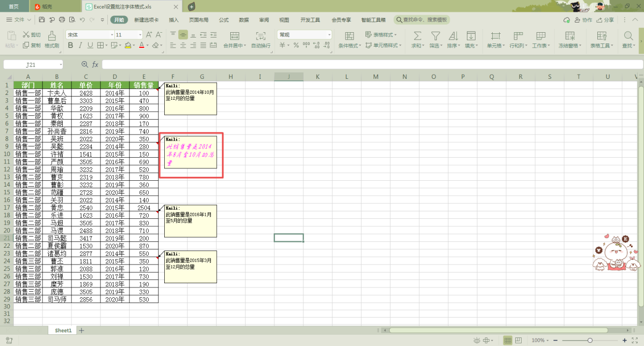Click the horizontal scrollbar at bottom
This screenshot has height=346, width=644.
pos(499,330)
